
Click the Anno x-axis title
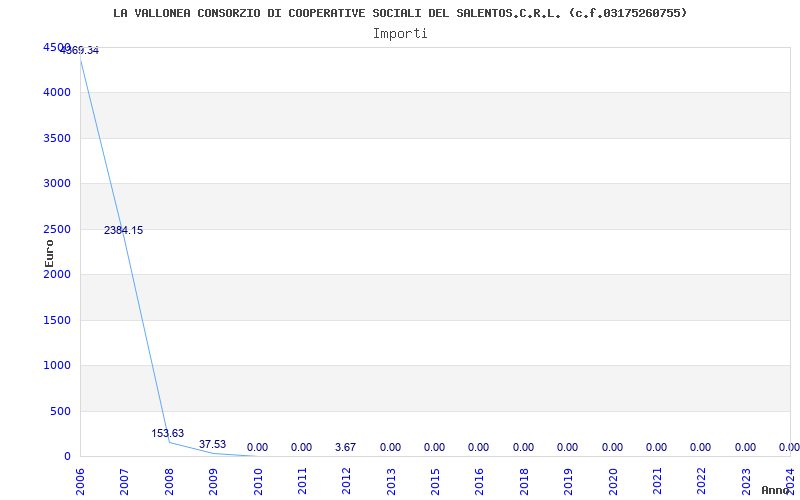pos(774,490)
